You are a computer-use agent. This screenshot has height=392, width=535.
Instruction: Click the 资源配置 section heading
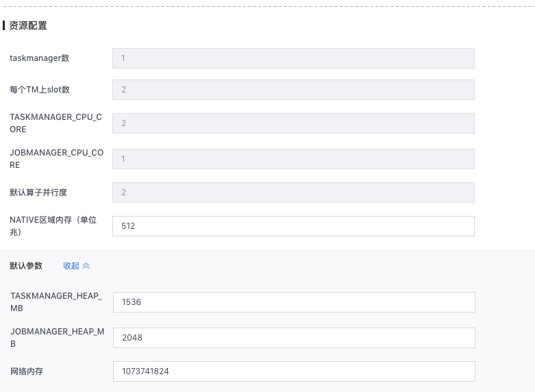28,26
